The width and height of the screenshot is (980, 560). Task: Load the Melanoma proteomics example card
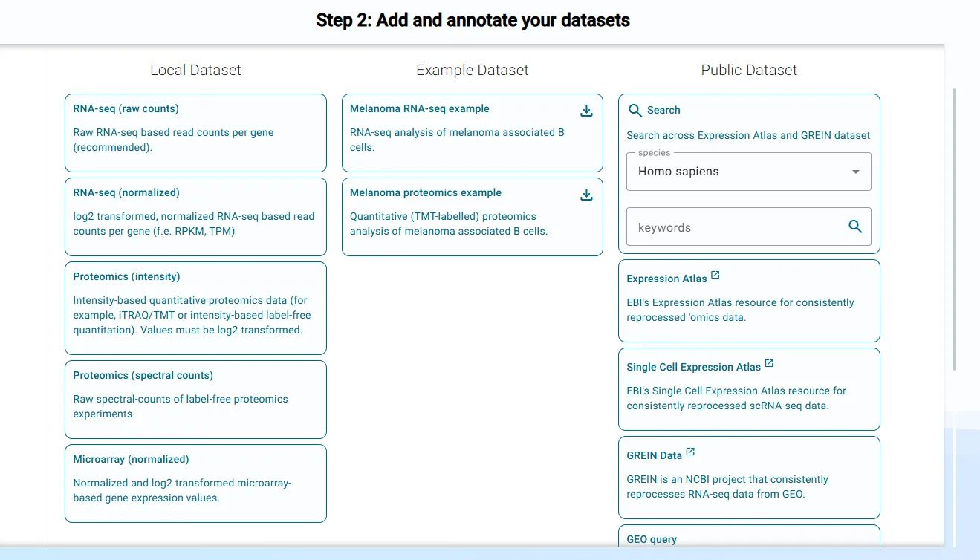point(461,218)
